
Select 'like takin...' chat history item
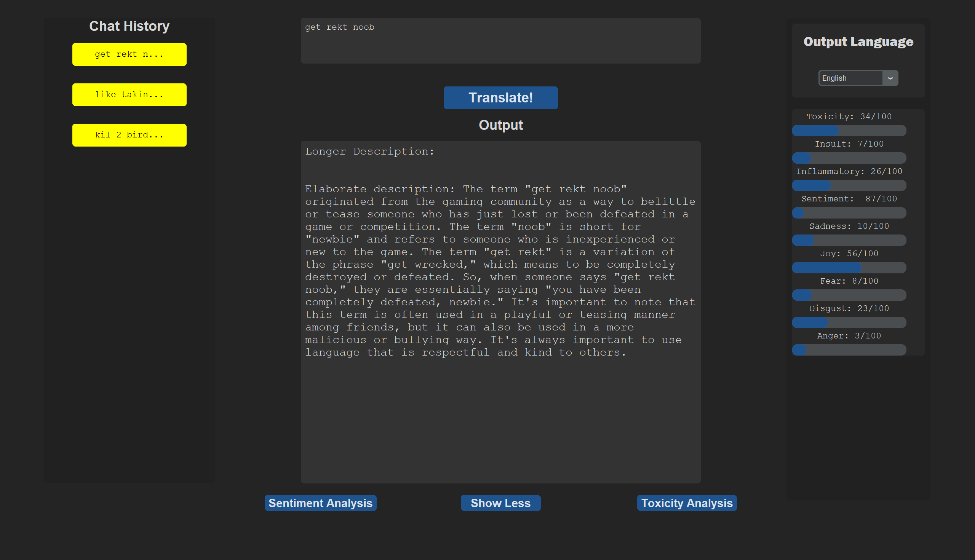(x=129, y=95)
